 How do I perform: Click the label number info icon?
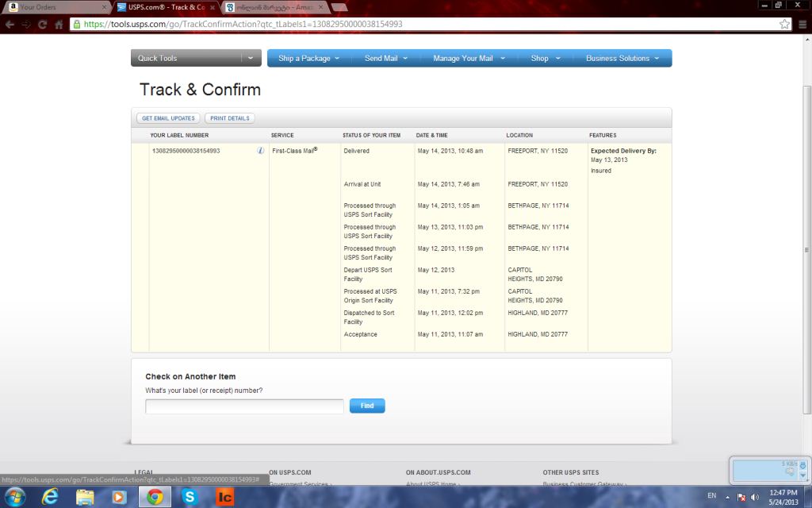[x=260, y=150]
